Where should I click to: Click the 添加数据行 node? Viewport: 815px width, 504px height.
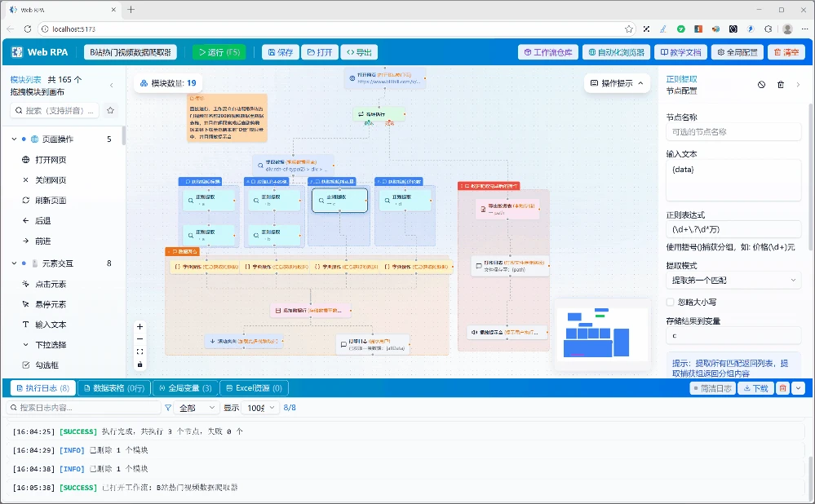312,310
